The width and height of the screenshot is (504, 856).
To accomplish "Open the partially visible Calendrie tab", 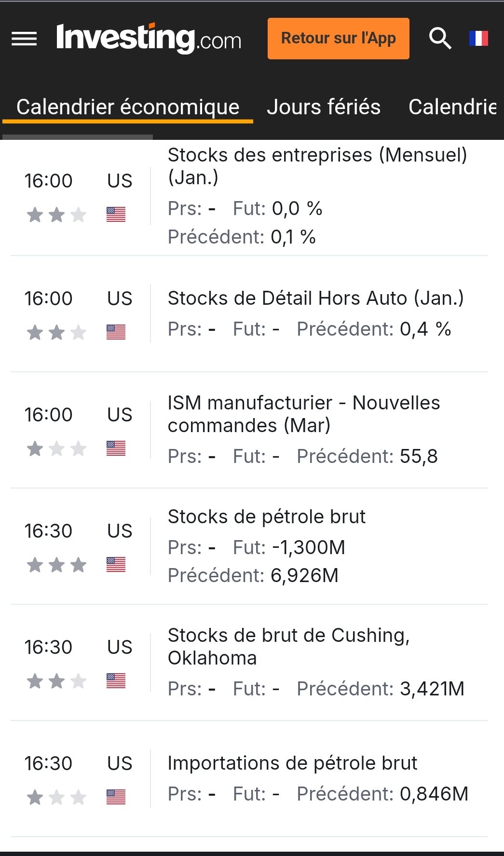I will tap(452, 107).
